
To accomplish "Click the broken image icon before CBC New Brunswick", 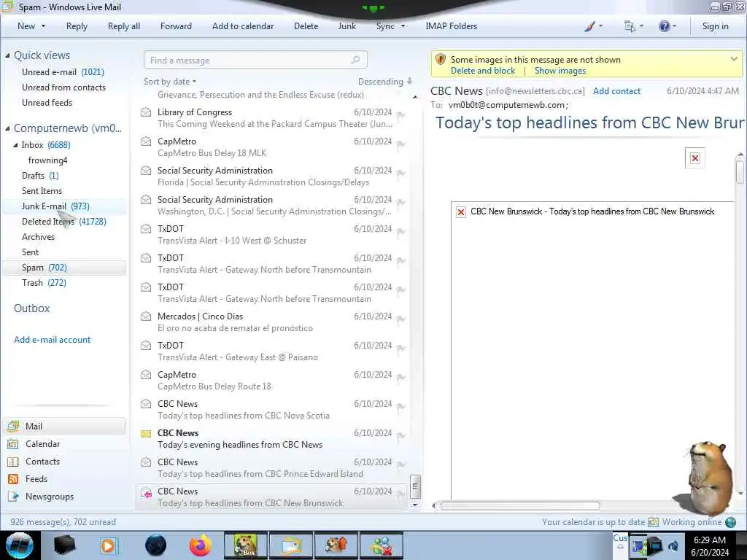I will [461, 212].
